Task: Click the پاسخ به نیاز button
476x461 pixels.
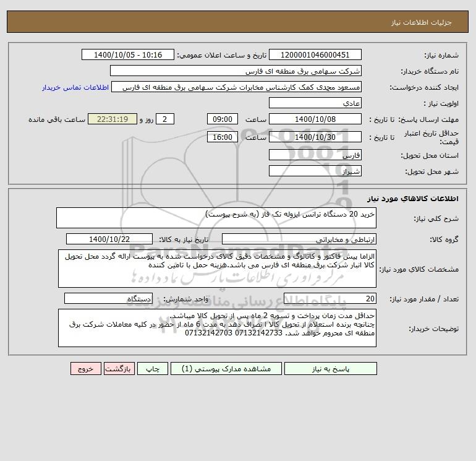Action: (x=331, y=369)
